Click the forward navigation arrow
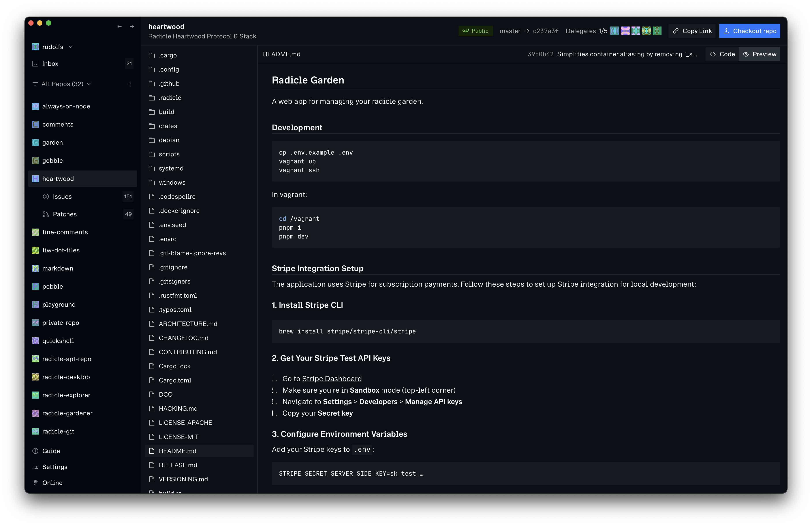The width and height of the screenshot is (812, 526). coord(132,27)
